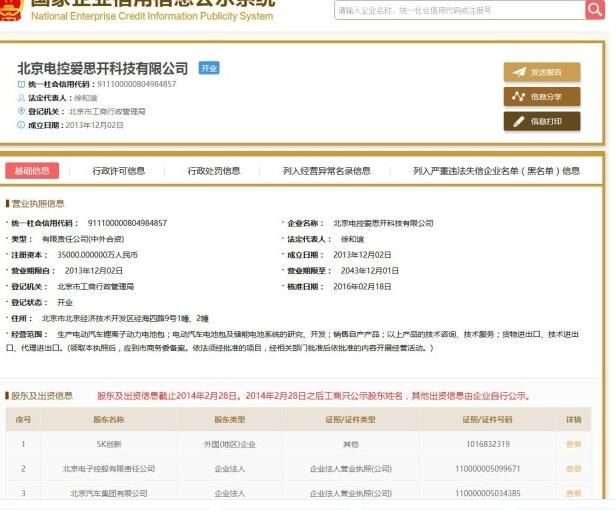Click the person icon beside 法定代表人
Viewport: 616px width, 510px height.
(x=21, y=97)
